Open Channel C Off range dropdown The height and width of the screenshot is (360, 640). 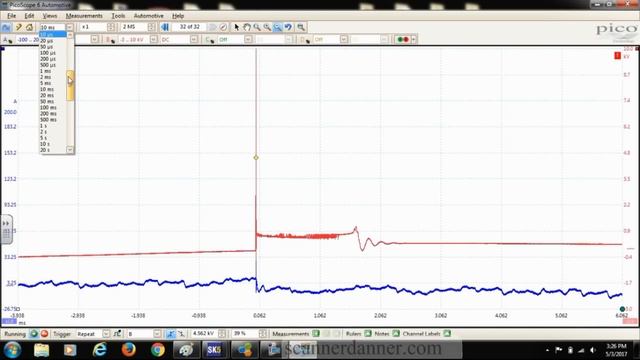[248, 40]
